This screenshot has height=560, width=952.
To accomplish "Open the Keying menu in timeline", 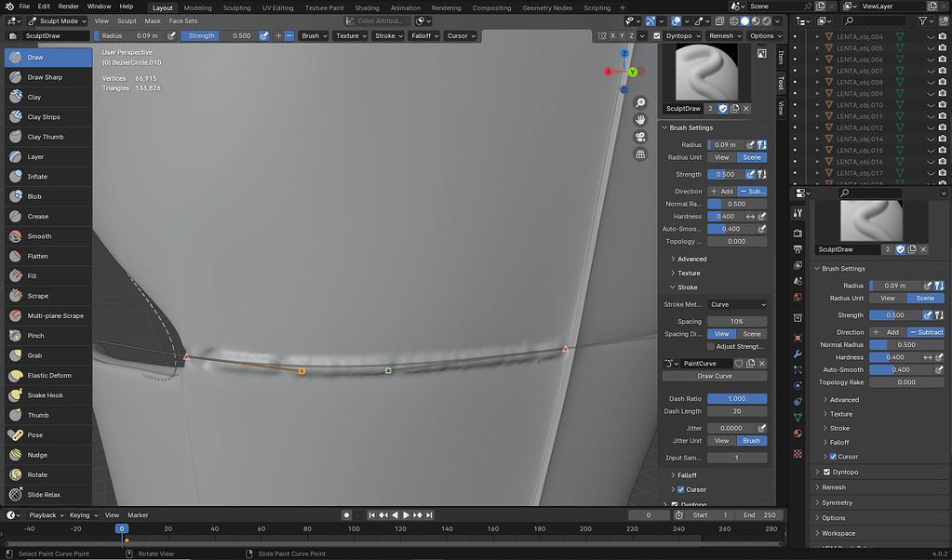I will [83, 515].
